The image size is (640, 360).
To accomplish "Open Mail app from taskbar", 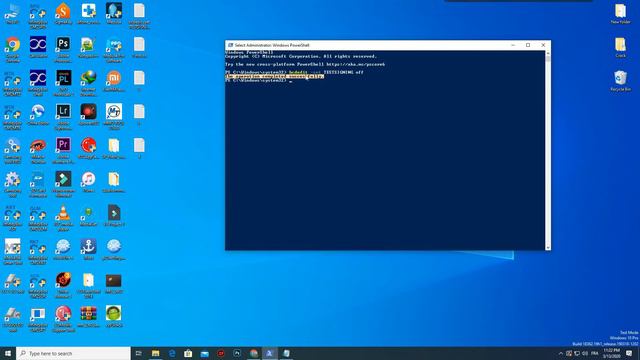I will 204,353.
